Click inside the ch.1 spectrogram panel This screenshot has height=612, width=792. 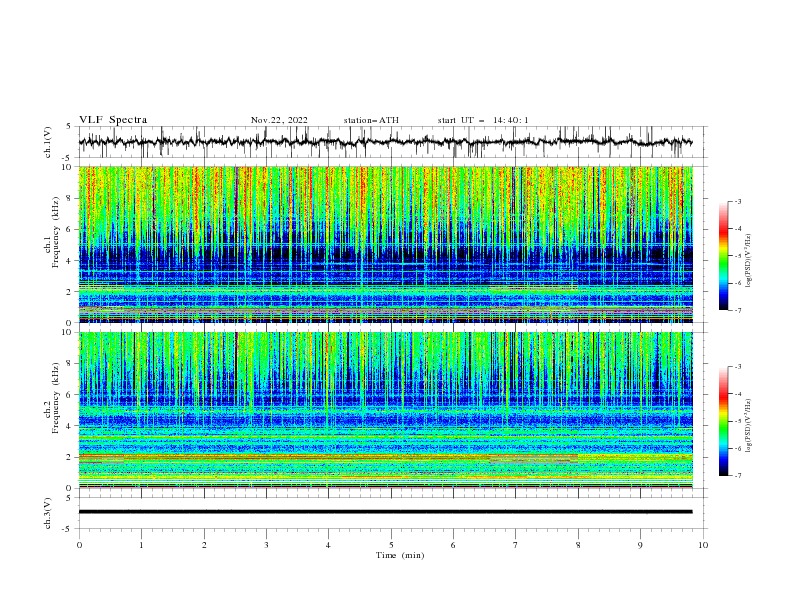385,244
